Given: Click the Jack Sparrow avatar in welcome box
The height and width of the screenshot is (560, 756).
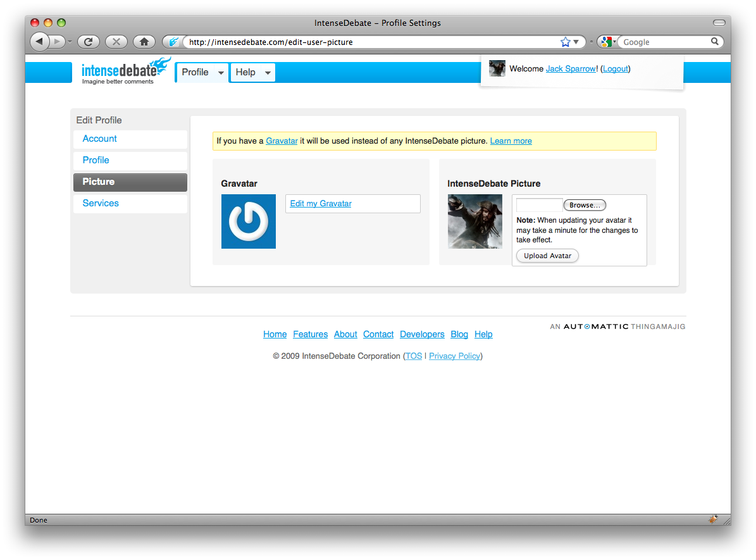Looking at the screenshot, I should click(497, 68).
